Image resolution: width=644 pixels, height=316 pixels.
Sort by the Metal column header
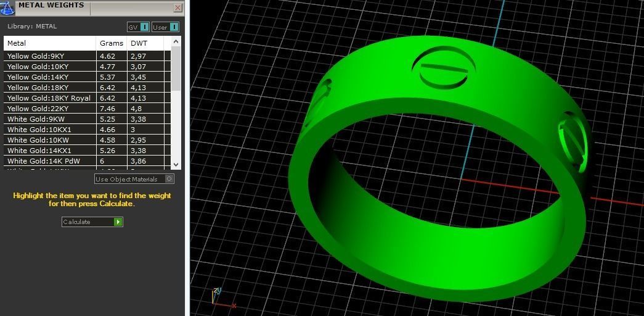(x=50, y=43)
